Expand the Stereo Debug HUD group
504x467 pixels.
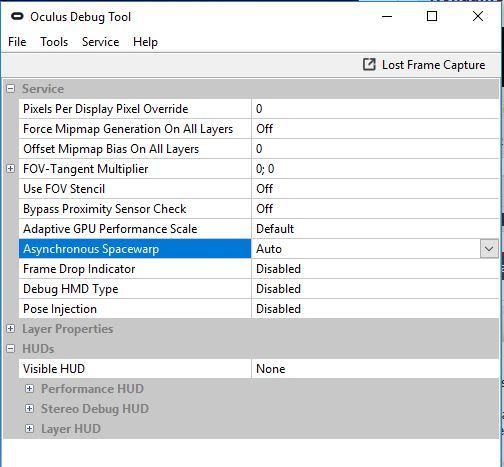(30, 409)
